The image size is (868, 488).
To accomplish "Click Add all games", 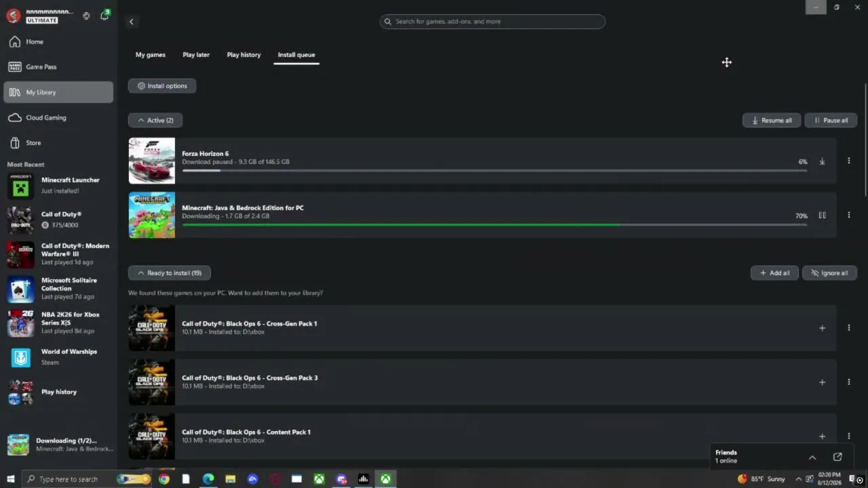I will click(774, 273).
